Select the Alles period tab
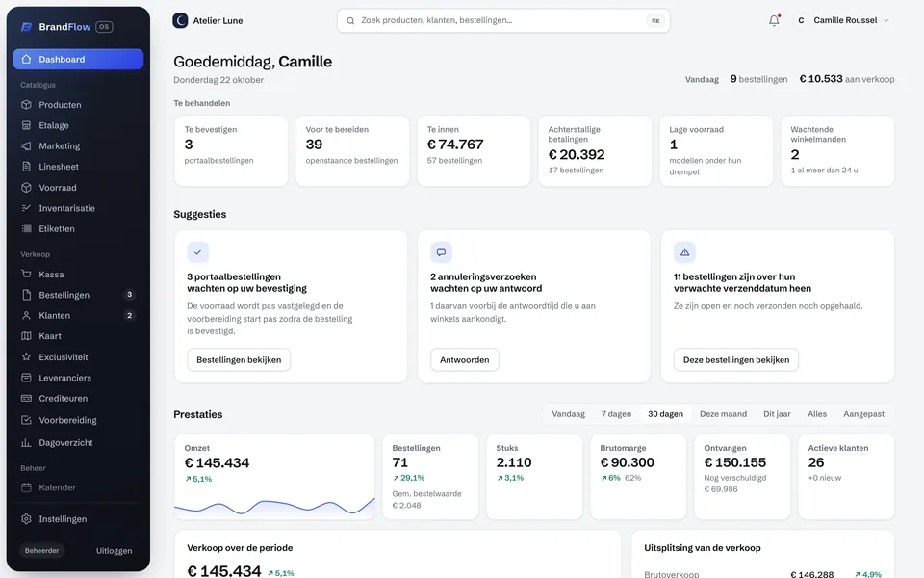924x578 pixels. pos(817,414)
